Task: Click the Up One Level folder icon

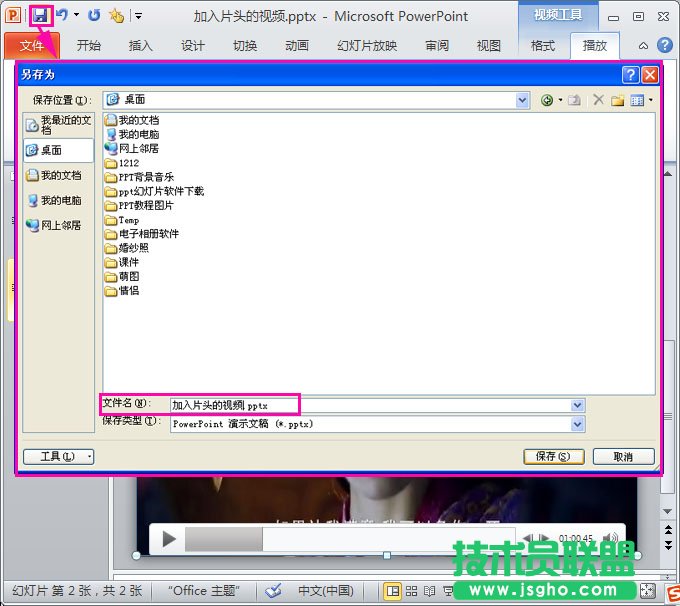Action: (x=574, y=100)
